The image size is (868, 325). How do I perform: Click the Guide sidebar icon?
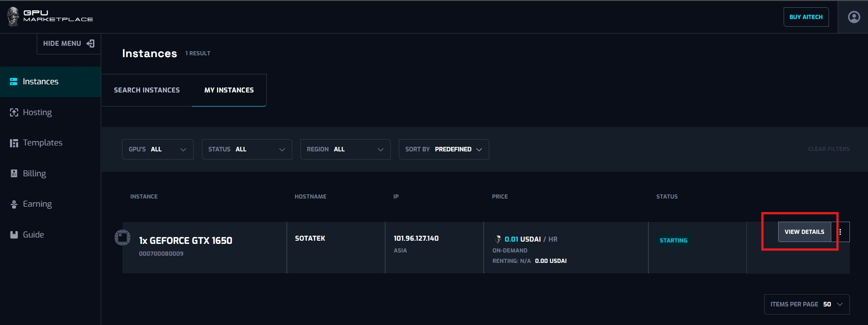pos(14,235)
